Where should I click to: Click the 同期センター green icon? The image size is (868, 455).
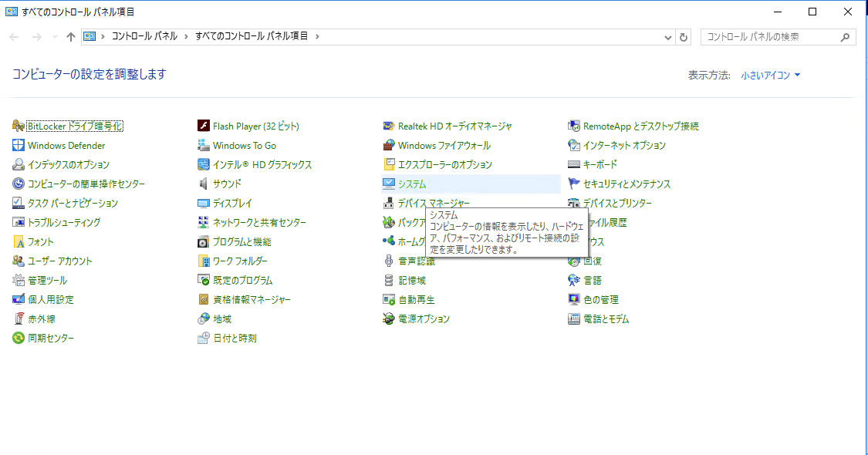tap(19, 338)
